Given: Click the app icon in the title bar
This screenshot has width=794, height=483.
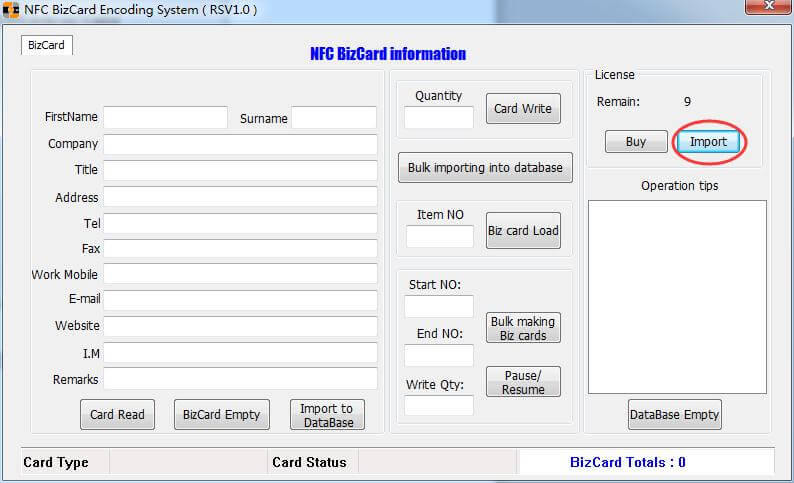Looking at the screenshot, I should click(x=11, y=10).
